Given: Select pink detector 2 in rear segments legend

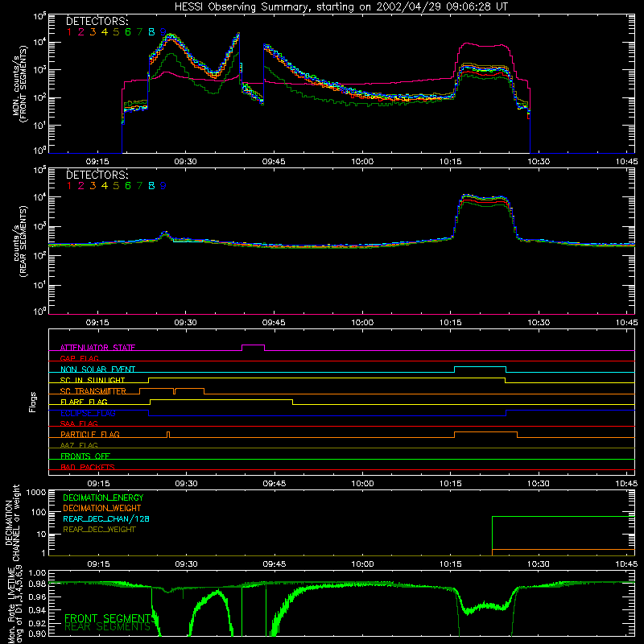Looking at the screenshot, I should 81,186.
